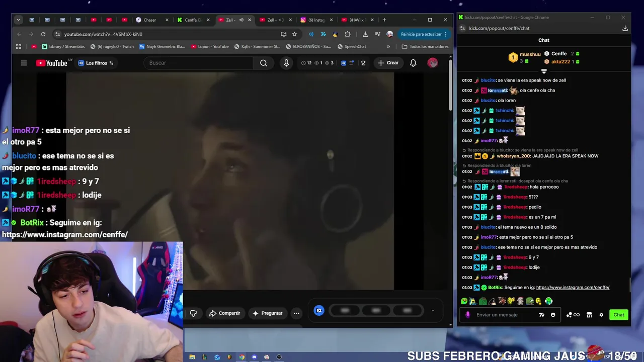Expand the vidIQ stats panel chevron below the video
This screenshot has width=644, height=362.
pos(433,310)
